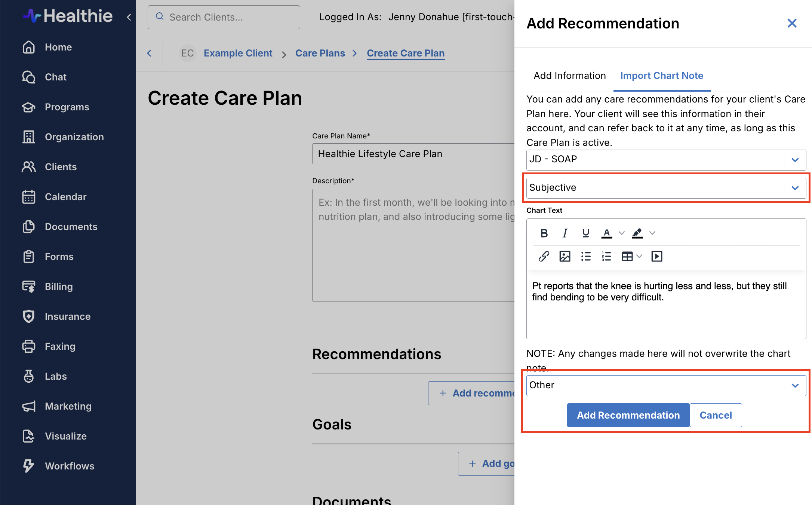Image resolution: width=812 pixels, height=505 pixels.
Task: Open the text color picker dropdown
Action: coord(621,233)
